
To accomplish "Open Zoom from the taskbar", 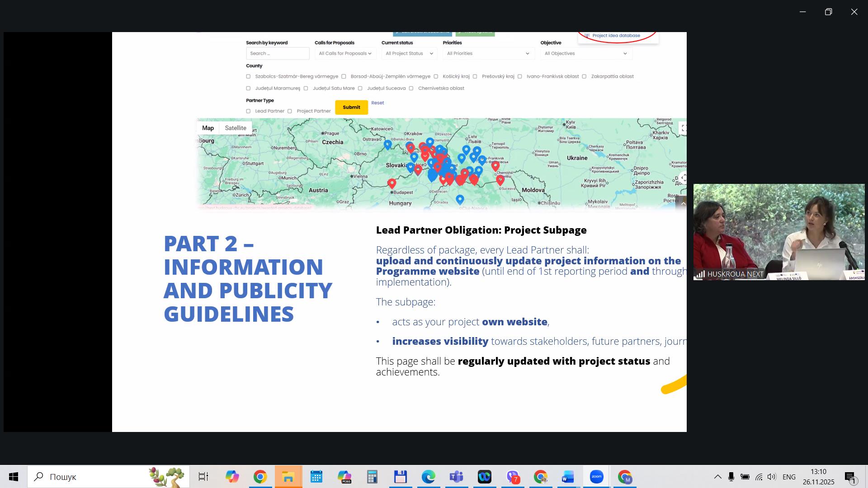I will 596,477.
